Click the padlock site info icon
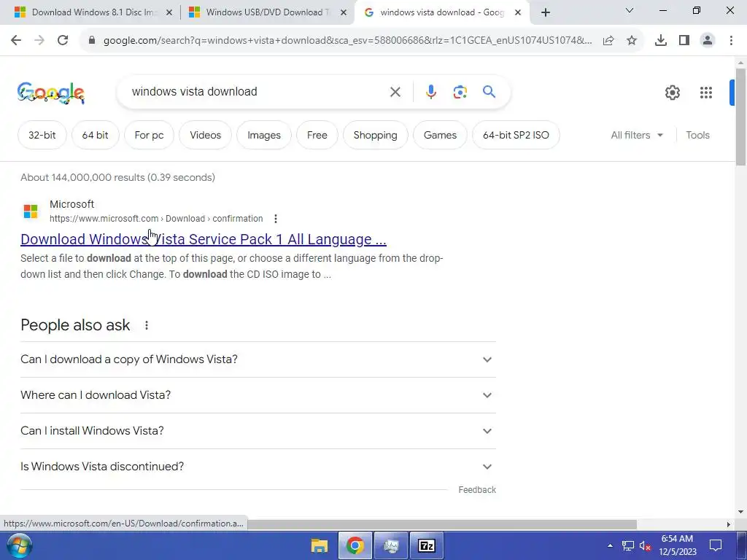This screenshot has width=747, height=560. [x=92, y=41]
